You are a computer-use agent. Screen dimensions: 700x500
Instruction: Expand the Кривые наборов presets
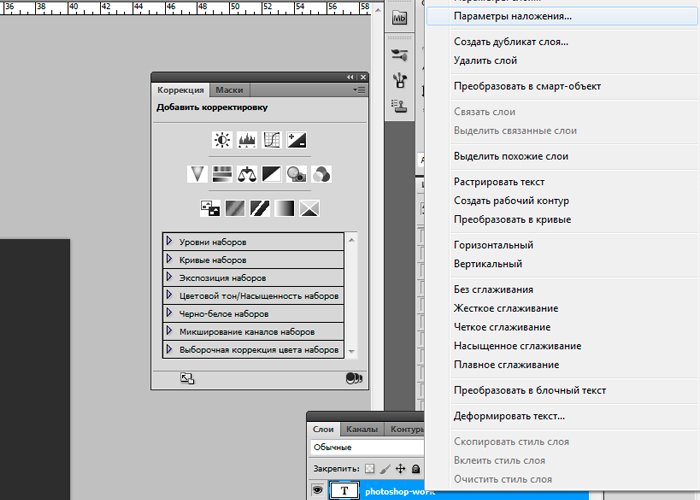[x=170, y=260]
